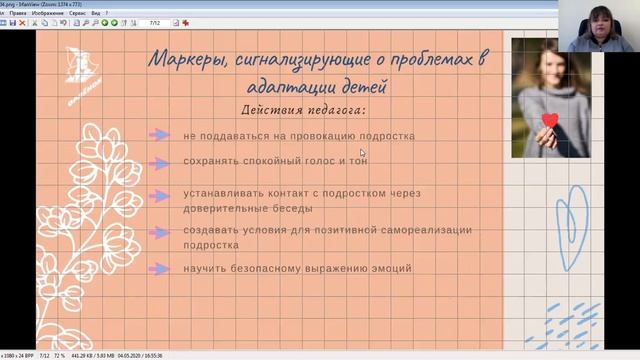Click text 'сохранять спокойный голос и тон'
The width and height of the screenshot is (640, 360).
(276, 161)
